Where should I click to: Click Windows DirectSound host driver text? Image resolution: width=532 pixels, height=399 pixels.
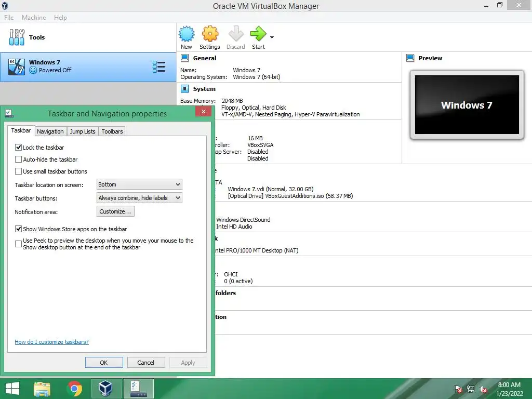[243, 220]
